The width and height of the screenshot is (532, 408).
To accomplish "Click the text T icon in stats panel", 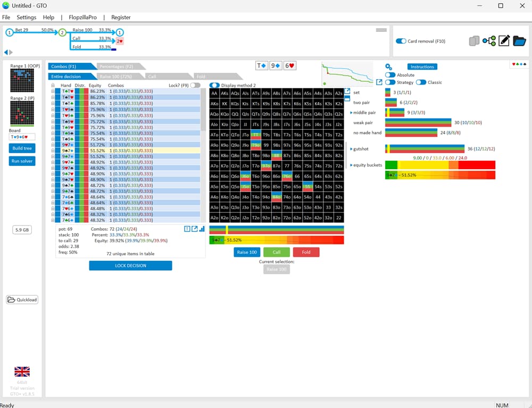I will coord(187,229).
